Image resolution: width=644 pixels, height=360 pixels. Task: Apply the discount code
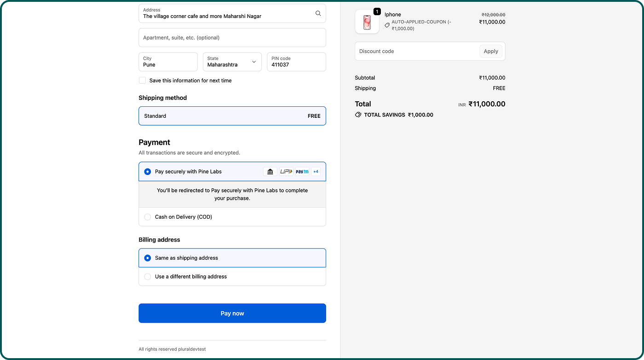click(x=491, y=51)
